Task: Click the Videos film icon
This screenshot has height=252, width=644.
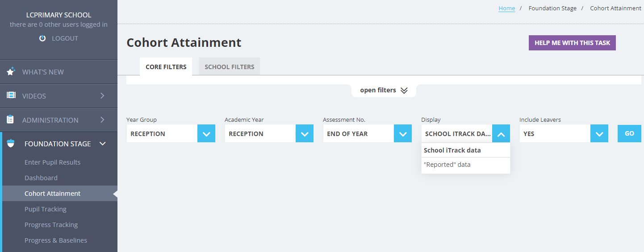Action: click(x=11, y=95)
